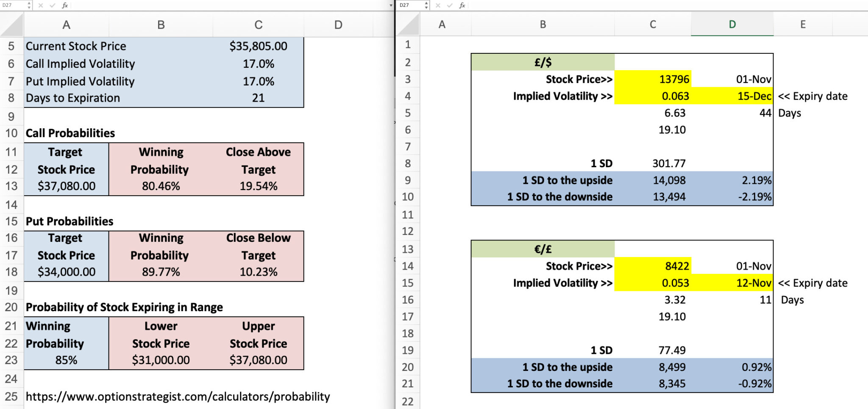The width and height of the screenshot is (868, 409).
Task: Select column E header in right sheet
Action: click(x=803, y=24)
